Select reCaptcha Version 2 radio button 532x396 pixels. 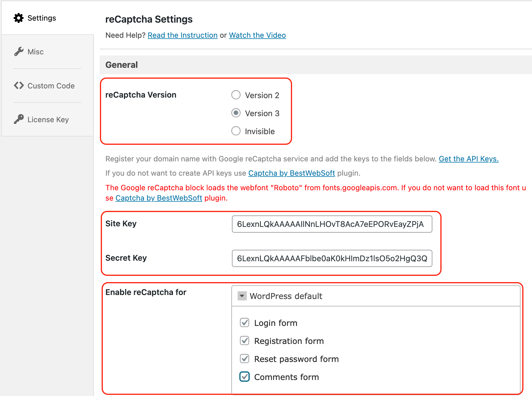tap(236, 95)
